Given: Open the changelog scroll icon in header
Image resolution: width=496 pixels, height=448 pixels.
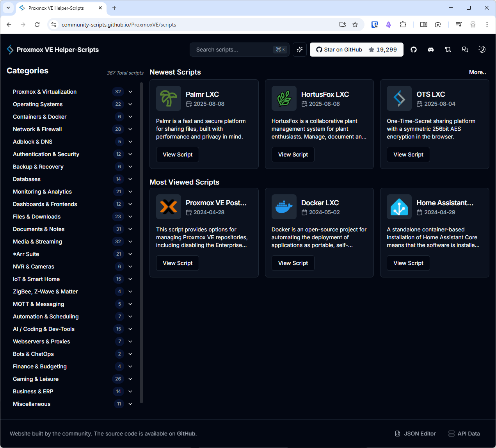Looking at the screenshot, I should [x=448, y=50].
